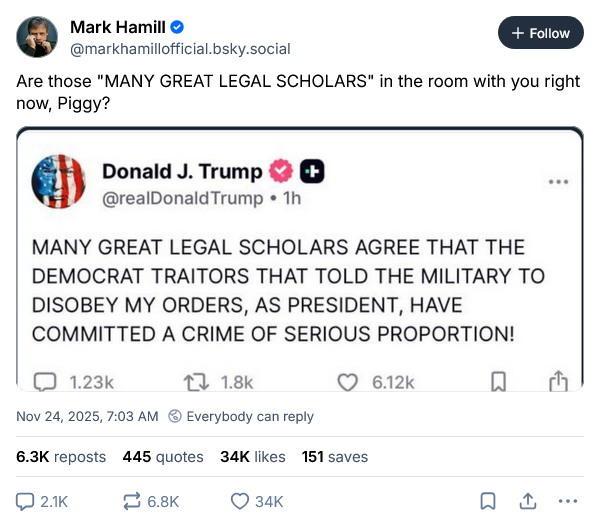View the 6.3K reposts list
Image resolution: width=600 pixels, height=527 pixels.
[61, 457]
